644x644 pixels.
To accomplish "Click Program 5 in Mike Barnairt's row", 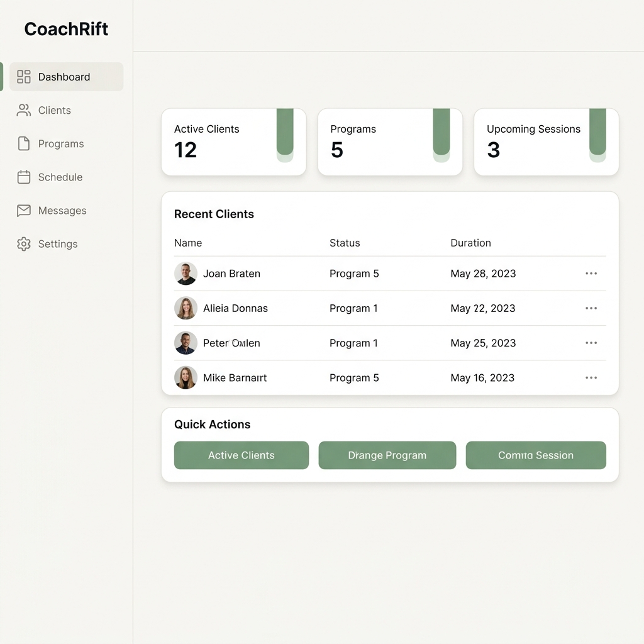I will click(x=354, y=378).
